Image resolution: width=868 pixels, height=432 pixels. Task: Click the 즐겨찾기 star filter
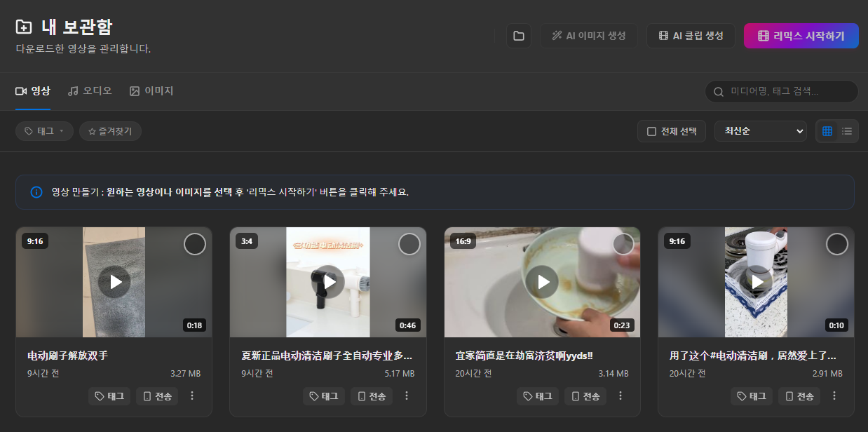coord(110,131)
